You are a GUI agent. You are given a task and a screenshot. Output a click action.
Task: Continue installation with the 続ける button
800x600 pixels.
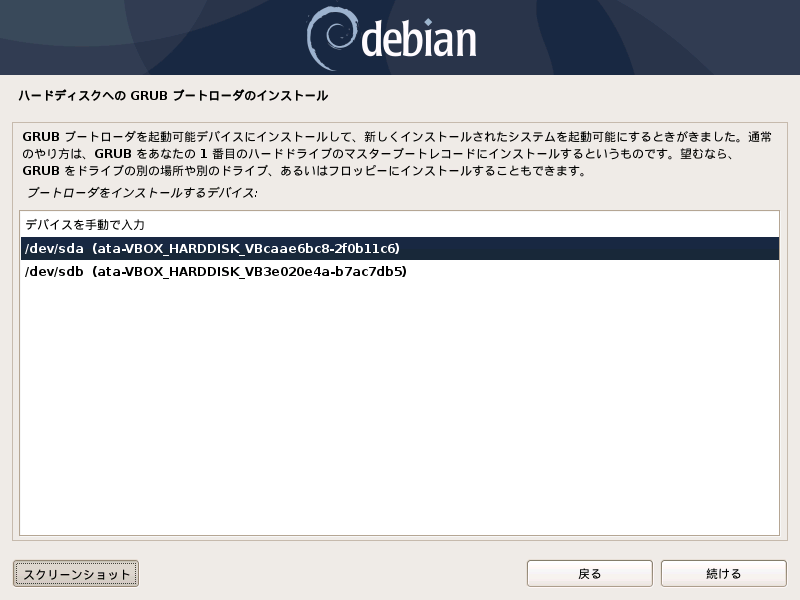point(723,574)
